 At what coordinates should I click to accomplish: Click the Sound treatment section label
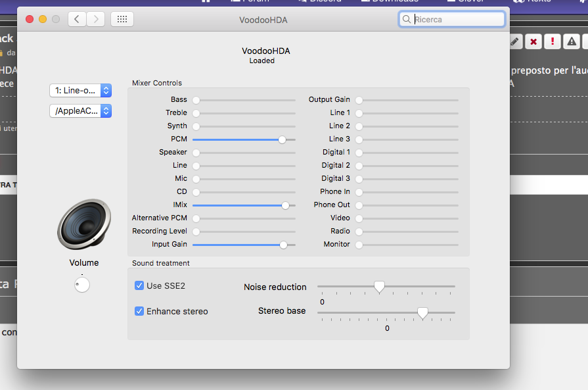(x=160, y=263)
